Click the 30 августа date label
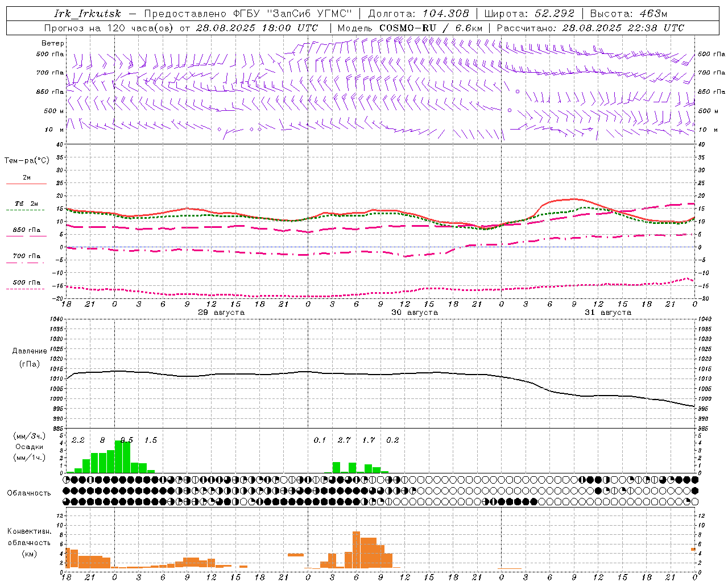The width and height of the screenshot is (728, 582). pyautogui.click(x=415, y=313)
